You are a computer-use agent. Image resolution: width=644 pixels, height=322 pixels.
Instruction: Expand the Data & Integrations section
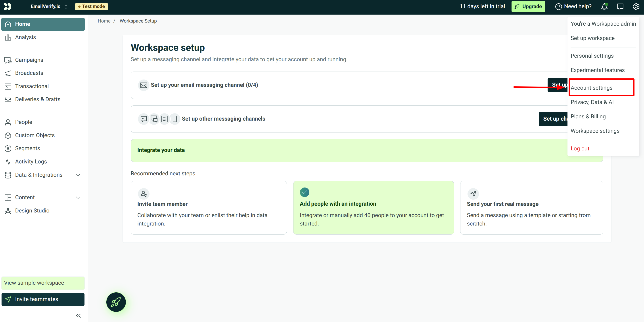pos(78,175)
